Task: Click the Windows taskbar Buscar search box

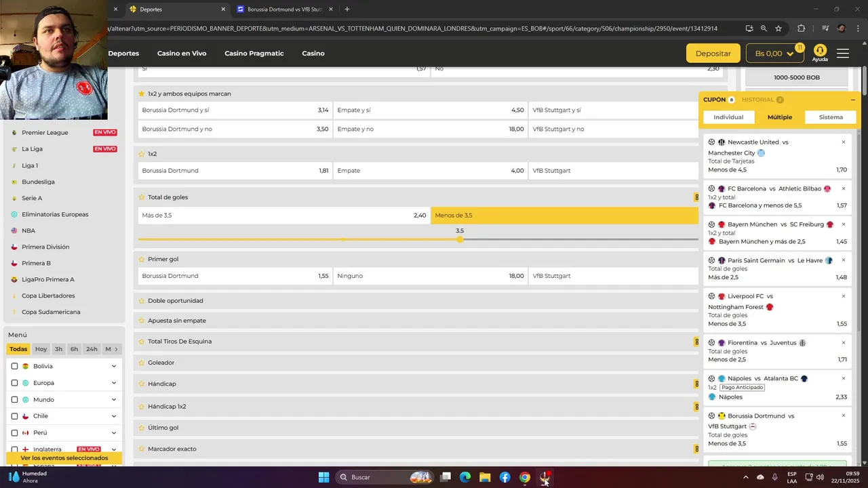Action: coord(385,477)
